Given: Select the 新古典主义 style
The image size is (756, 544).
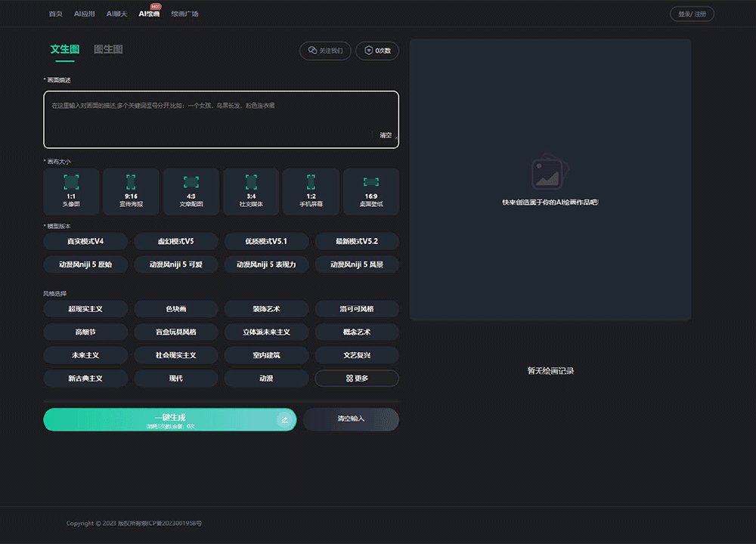Looking at the screenshot, I should tap(85, 379).
